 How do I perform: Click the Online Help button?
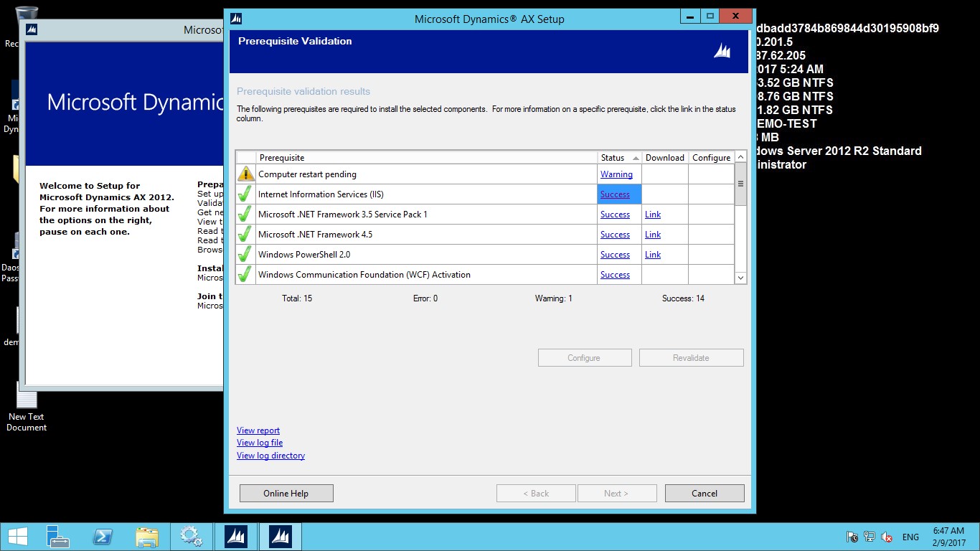(286, 493)
